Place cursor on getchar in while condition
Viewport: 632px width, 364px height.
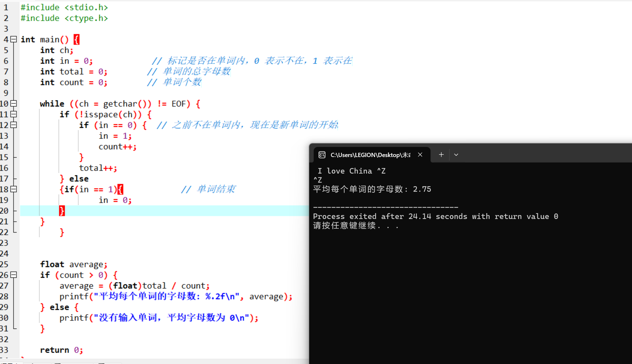pyautogui.click(x=120, y=104)
